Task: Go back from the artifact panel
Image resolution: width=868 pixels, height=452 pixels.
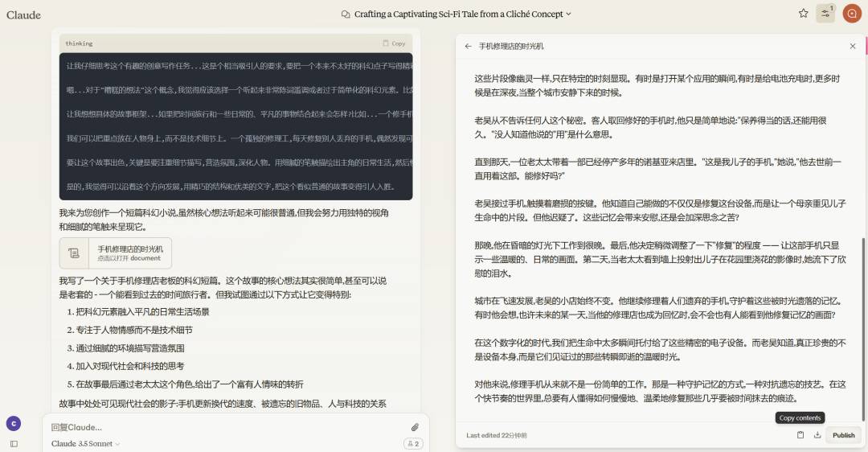Action: pos(469,46)
